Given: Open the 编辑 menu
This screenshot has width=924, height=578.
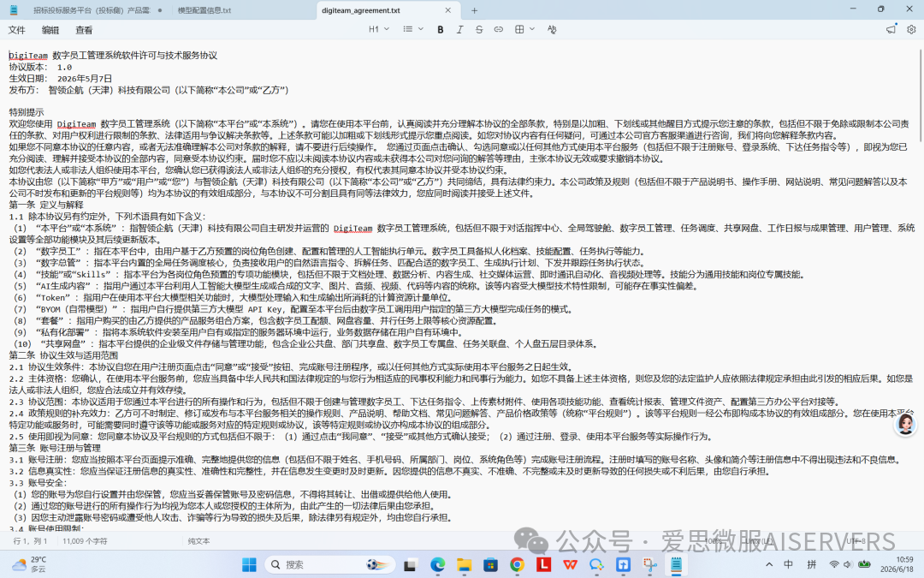Looking at the screenshot, I should [50, 30].
